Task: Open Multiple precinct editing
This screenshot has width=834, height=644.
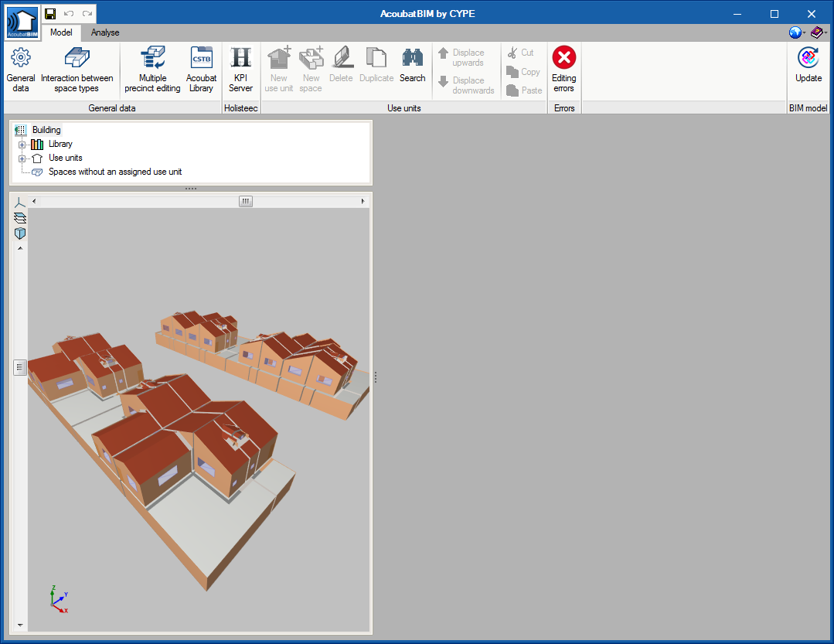Action: pyautogui.click(x=152, y=68)
